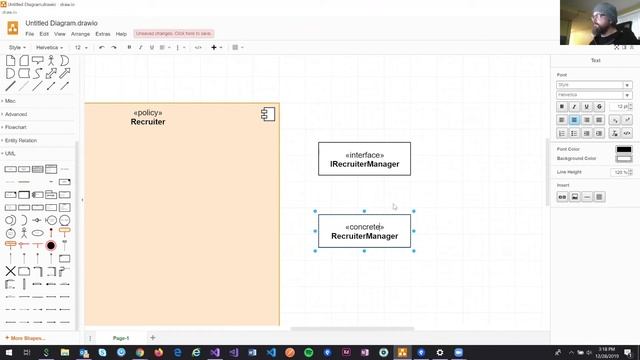Insert an image from the Insert section
Image resolution: width=640 pixels, height=360 pixels.
[575, 197]
